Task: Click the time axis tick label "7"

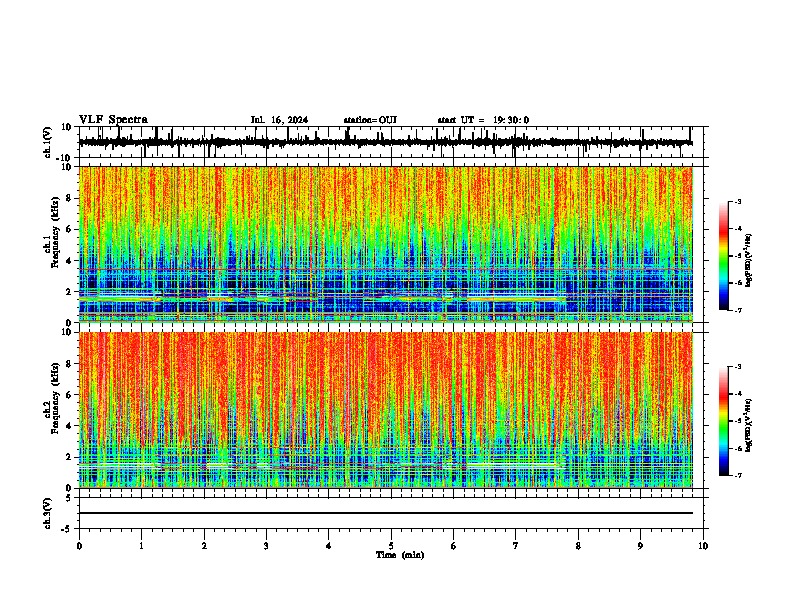Action: tap(516, 546)
